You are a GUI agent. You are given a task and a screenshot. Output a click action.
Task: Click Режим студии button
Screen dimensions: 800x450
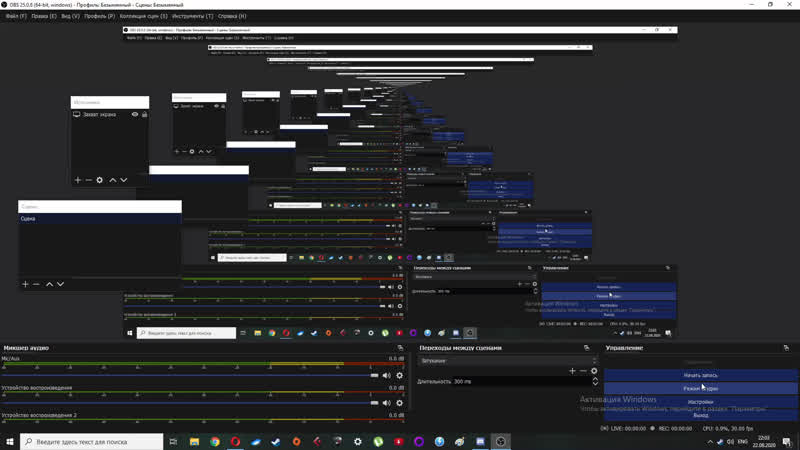pyautogui.click(x=701, y=389)
